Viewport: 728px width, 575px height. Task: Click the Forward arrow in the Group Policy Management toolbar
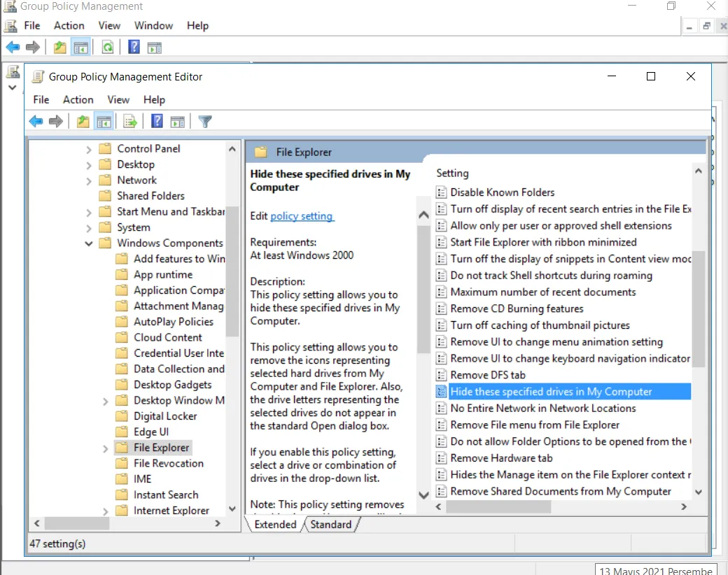[x=33, y=47]
